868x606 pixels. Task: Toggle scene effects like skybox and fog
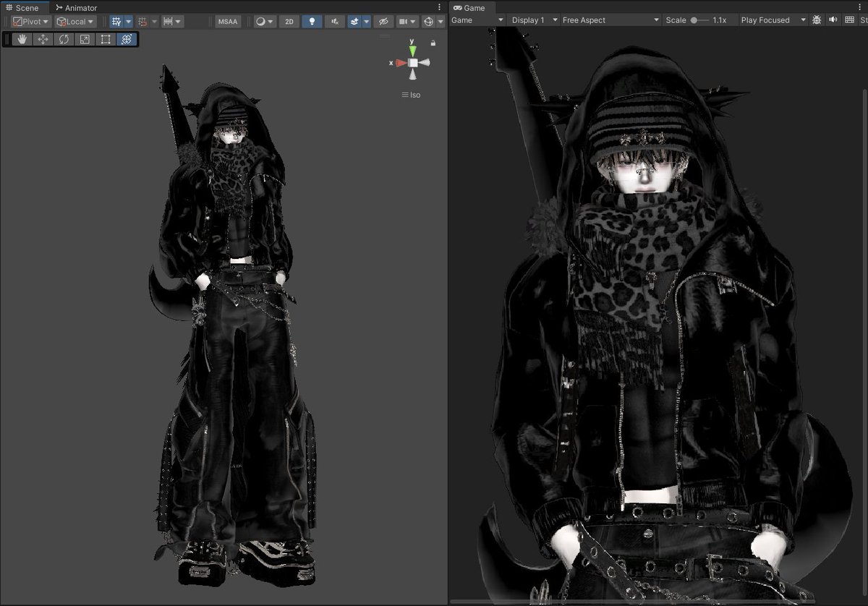coord(354,22)
